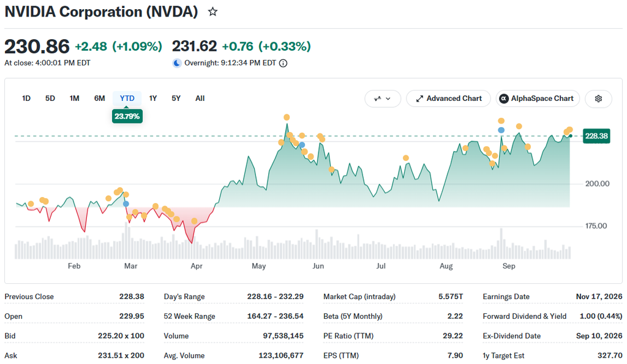Click the Market Cap value 5.575T

(x=451, y=297)
